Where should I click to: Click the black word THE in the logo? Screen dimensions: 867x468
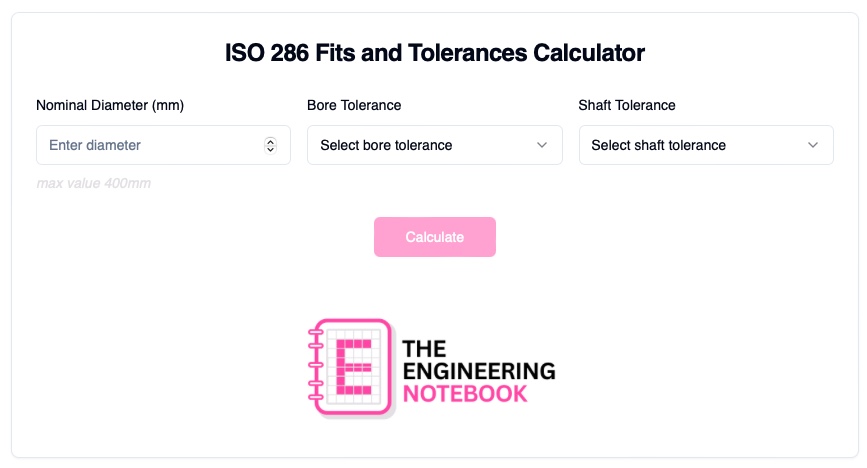coord(423,349)
